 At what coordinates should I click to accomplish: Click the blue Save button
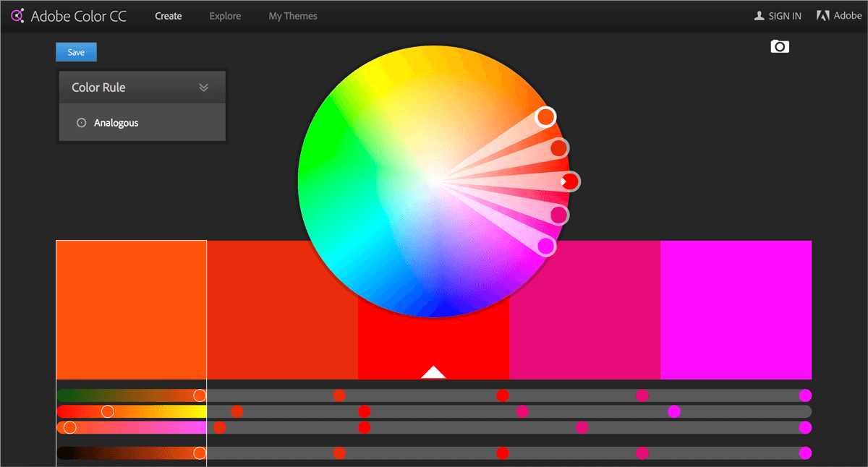(76, 52)
